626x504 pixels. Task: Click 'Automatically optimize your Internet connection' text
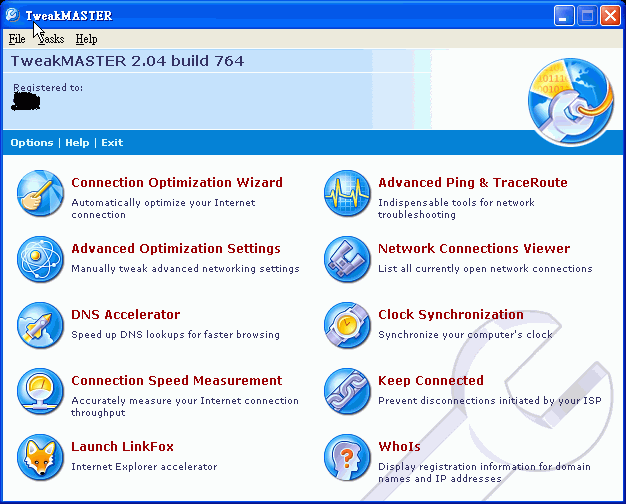[x=163, y=208]
